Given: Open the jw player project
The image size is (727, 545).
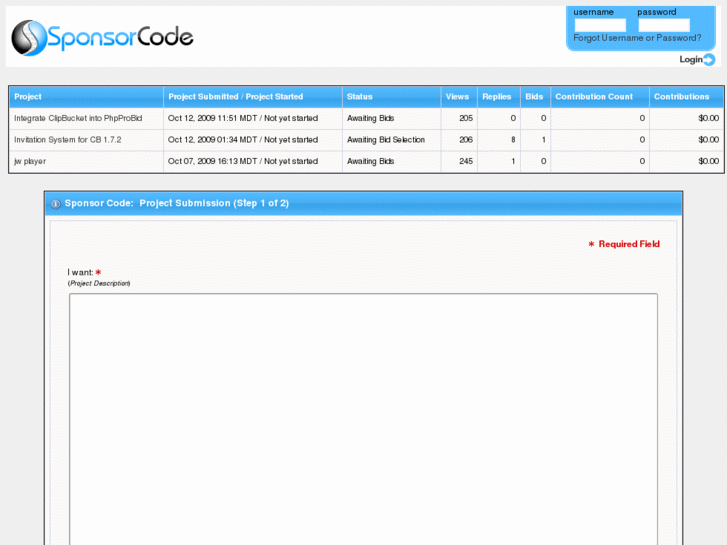Looking at the screenshot, I should (30, 161).
